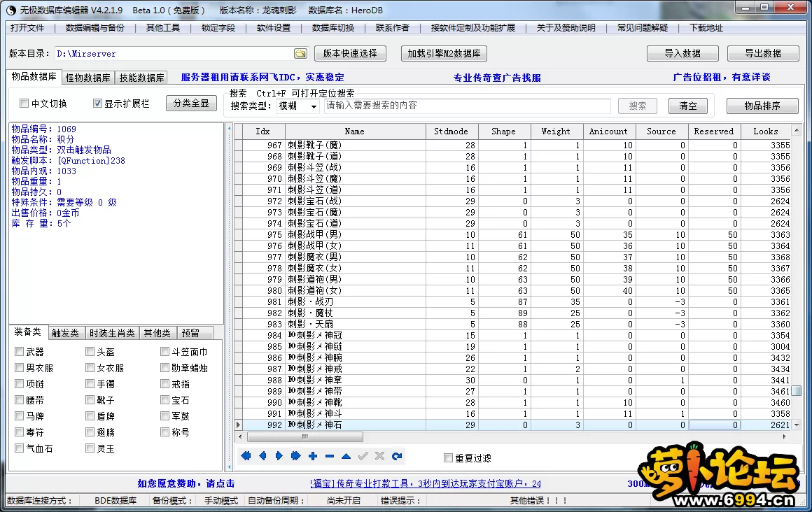Insert a new record with plus icon
Screen dimensions: 812x512
pos(313,456)
